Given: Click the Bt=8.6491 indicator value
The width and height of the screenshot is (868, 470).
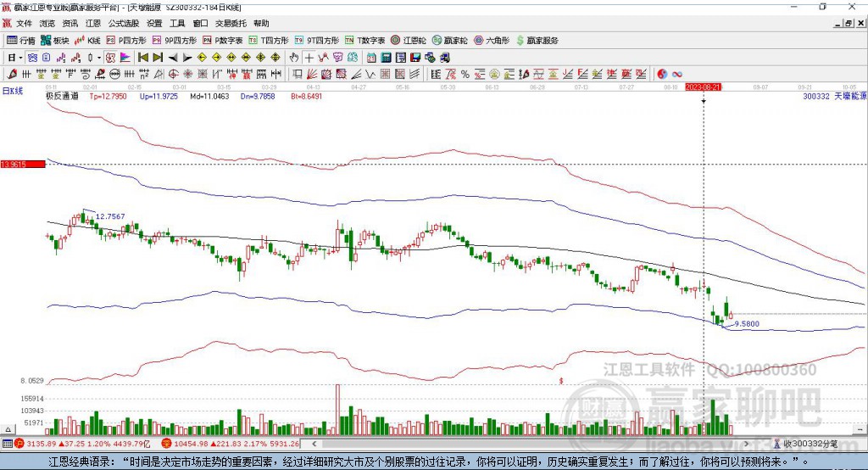Looking at the screenshot, I should [x=306, y=96].
